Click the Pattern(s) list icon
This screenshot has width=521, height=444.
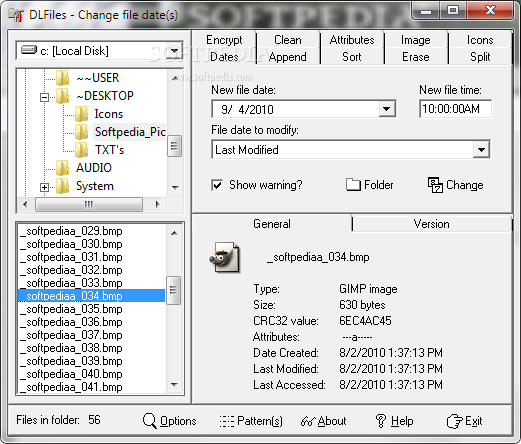pos(227,421)
